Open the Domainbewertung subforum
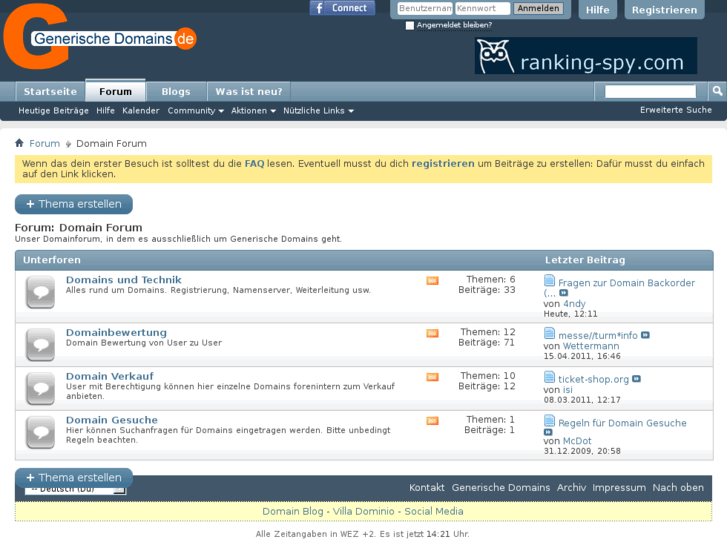This screenshot has height=545, width=727. click(x=116, y=333)
